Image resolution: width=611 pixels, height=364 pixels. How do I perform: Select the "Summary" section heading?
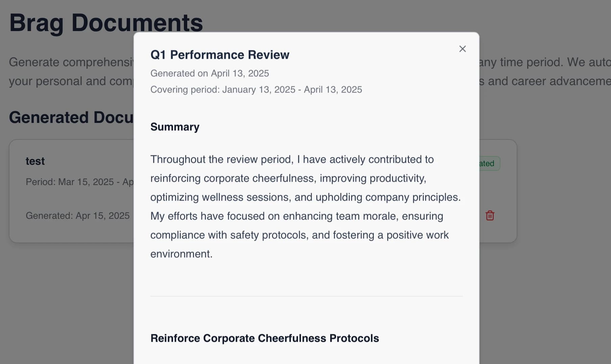175,127
